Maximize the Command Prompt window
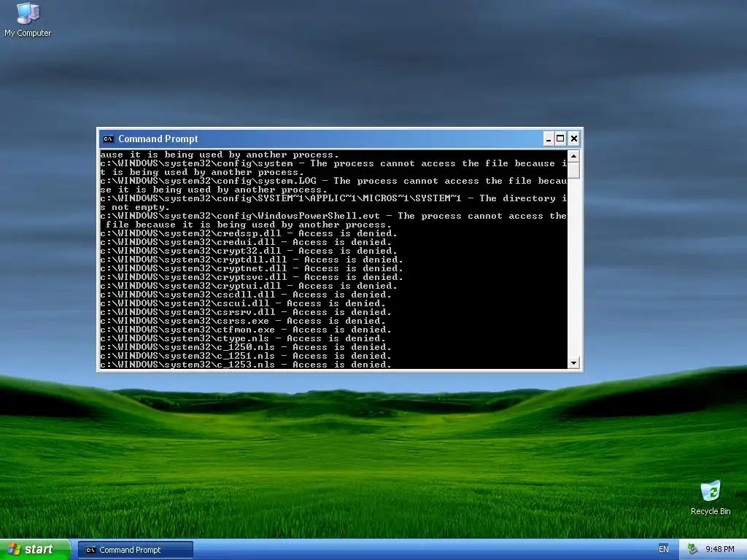 coord(561,139)
